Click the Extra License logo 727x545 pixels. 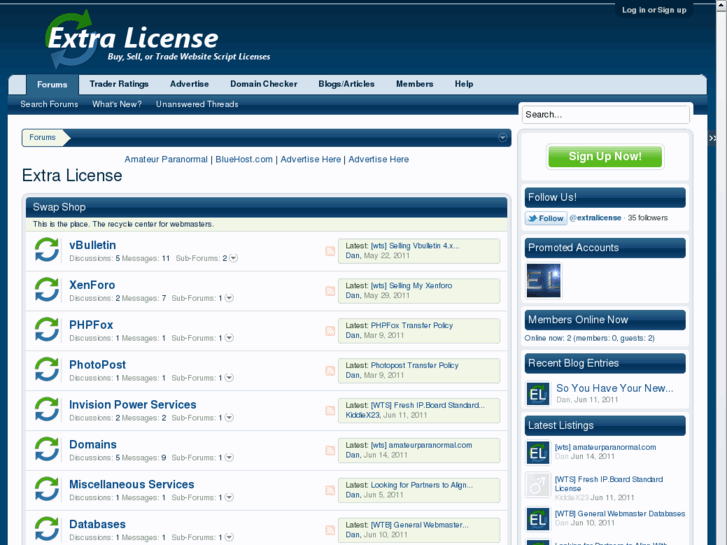coord(157,39)
